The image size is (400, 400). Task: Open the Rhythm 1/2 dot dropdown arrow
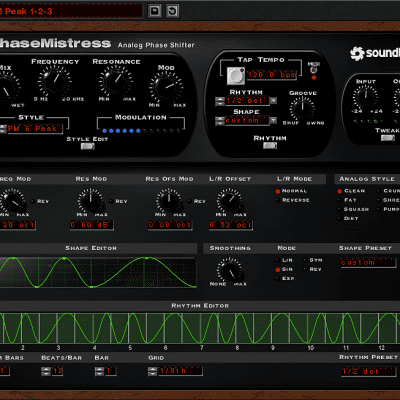(x=273, y=101)
